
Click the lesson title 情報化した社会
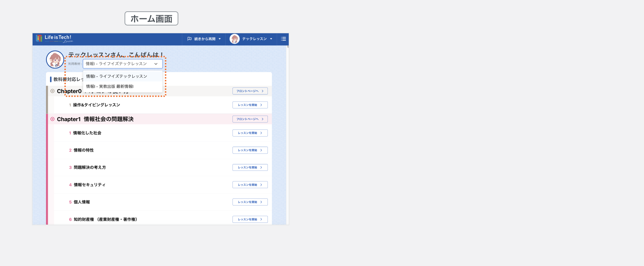pyautogui.click(x=87, y=133)
